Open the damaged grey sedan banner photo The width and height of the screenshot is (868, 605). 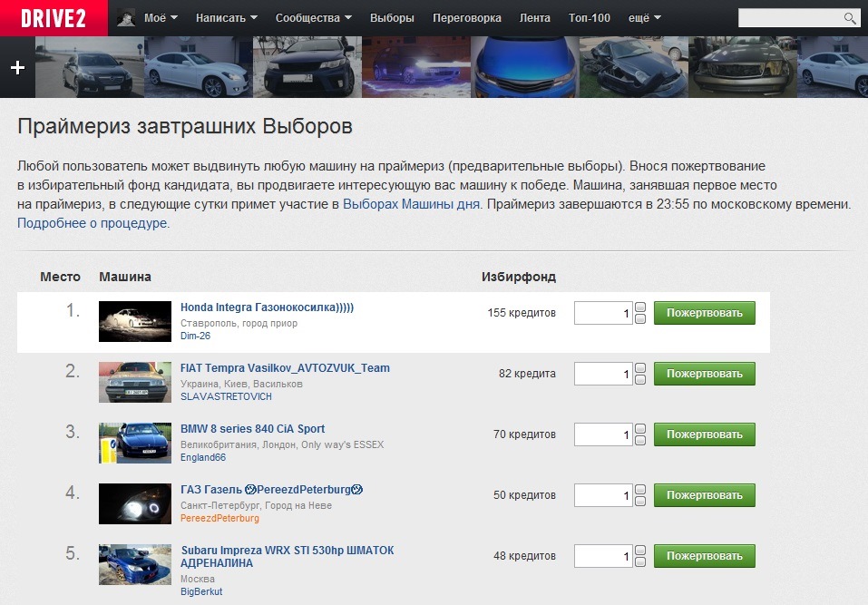(743, 67)
